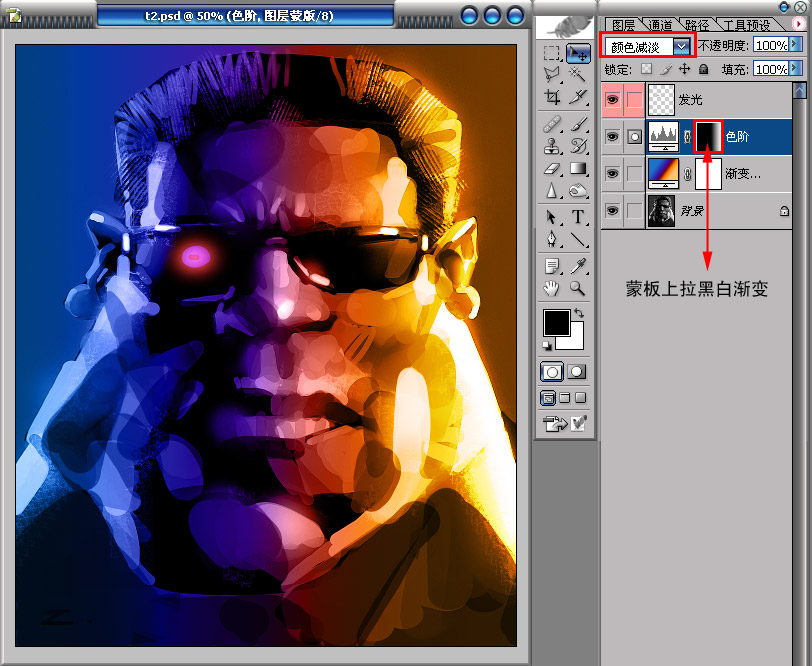Screen dimensions: 812x666
Task: Switch to Quick Mask mode
Action: tap(576, 372)
